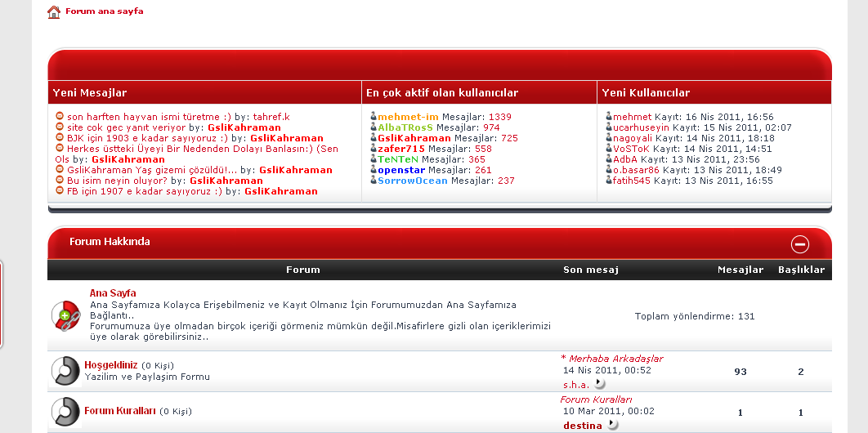The width and height of the screenshot is (868, 433).
Task: Open last post '* Merhaba Arkadaşlar'
Action: (x=611, y=359)
